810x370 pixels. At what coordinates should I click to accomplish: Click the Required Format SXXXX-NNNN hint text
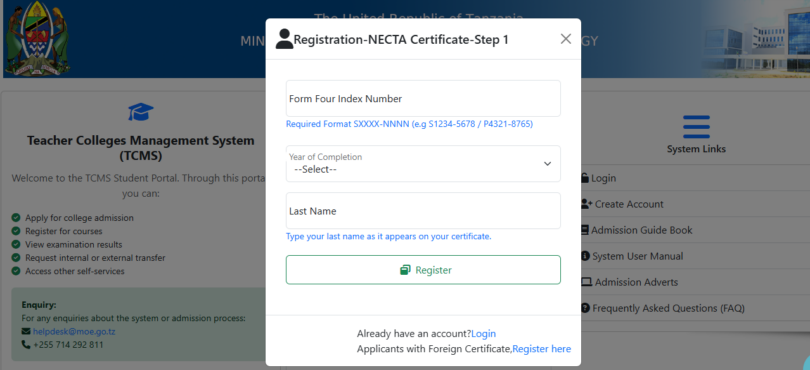(x=409, y=124)
